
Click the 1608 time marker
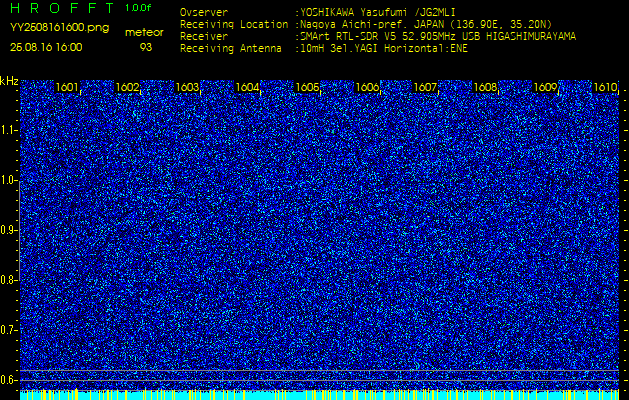pos(485,87)
